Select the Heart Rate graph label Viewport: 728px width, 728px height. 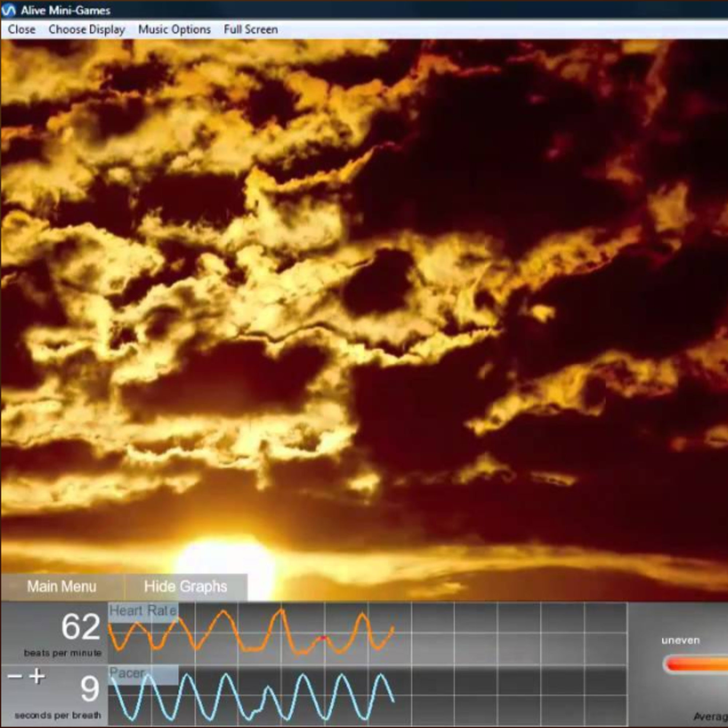click(143, 611)
